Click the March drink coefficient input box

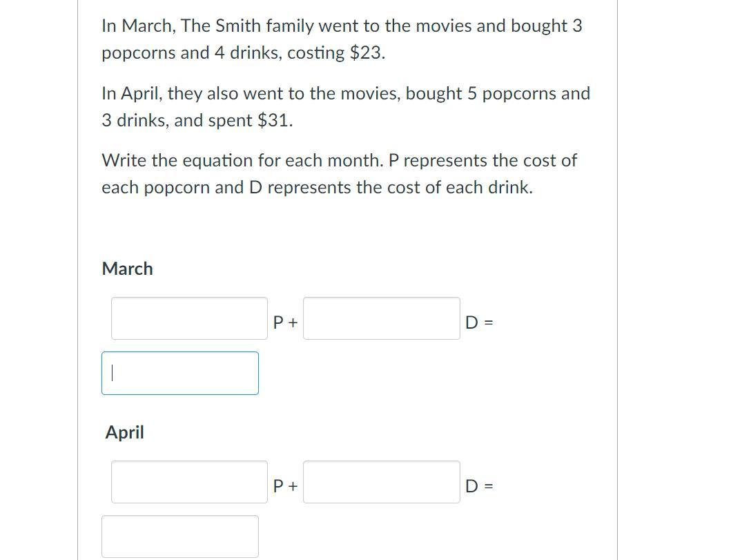pyautogui.click(x=381, y=318)
